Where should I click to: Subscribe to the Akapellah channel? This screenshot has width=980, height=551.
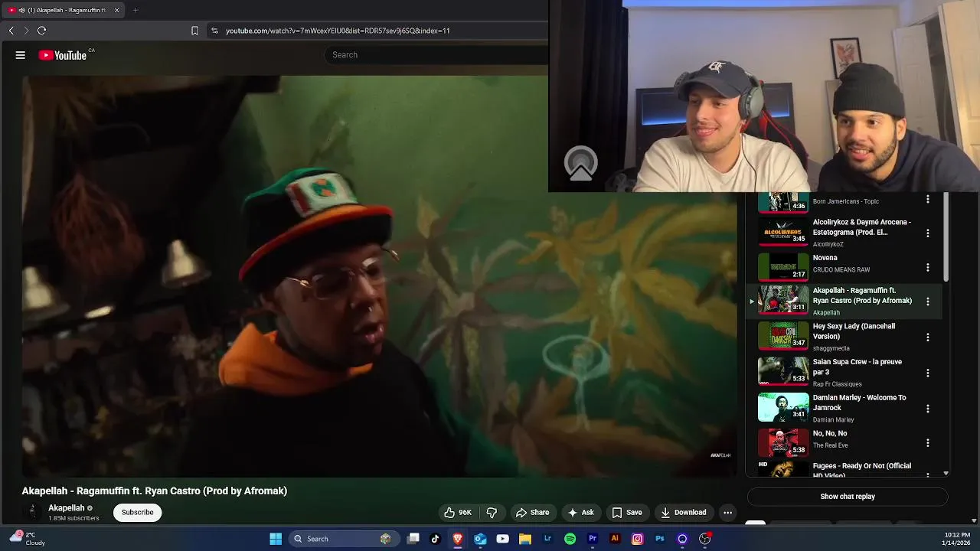(x=138, y=513)
